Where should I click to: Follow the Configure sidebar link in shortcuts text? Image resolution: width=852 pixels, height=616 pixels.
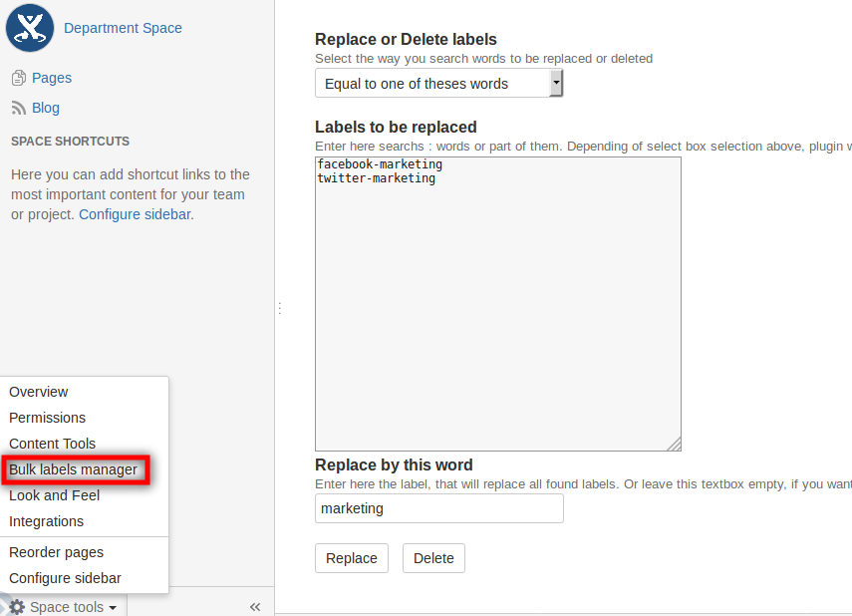tap(134, 214)
